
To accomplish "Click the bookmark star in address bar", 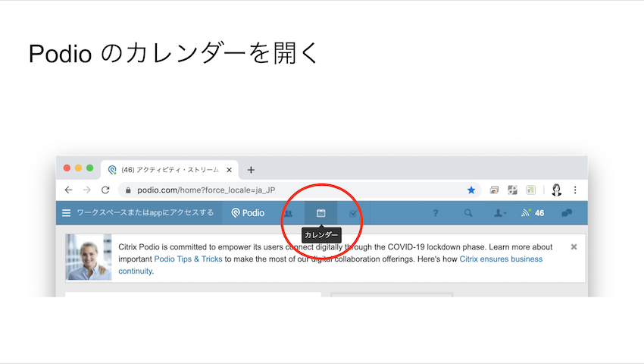I will tap(471, 190).
